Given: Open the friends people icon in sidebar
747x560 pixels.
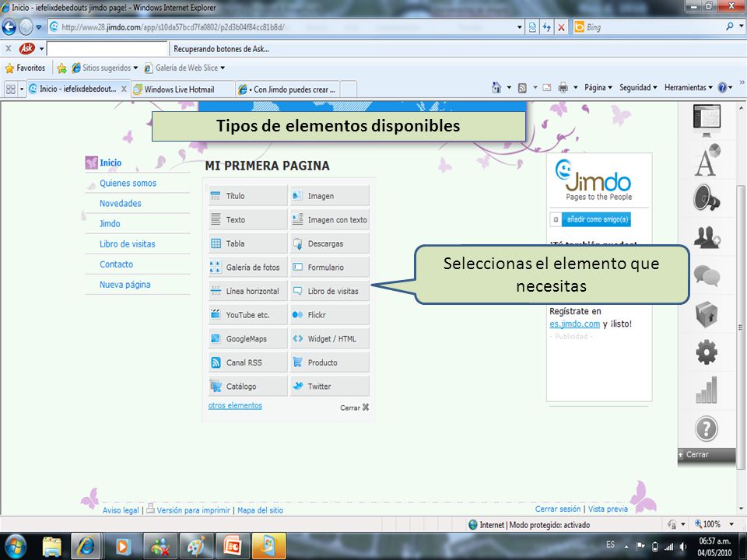Looking at the screenshot, I should [x=707, y=236].
